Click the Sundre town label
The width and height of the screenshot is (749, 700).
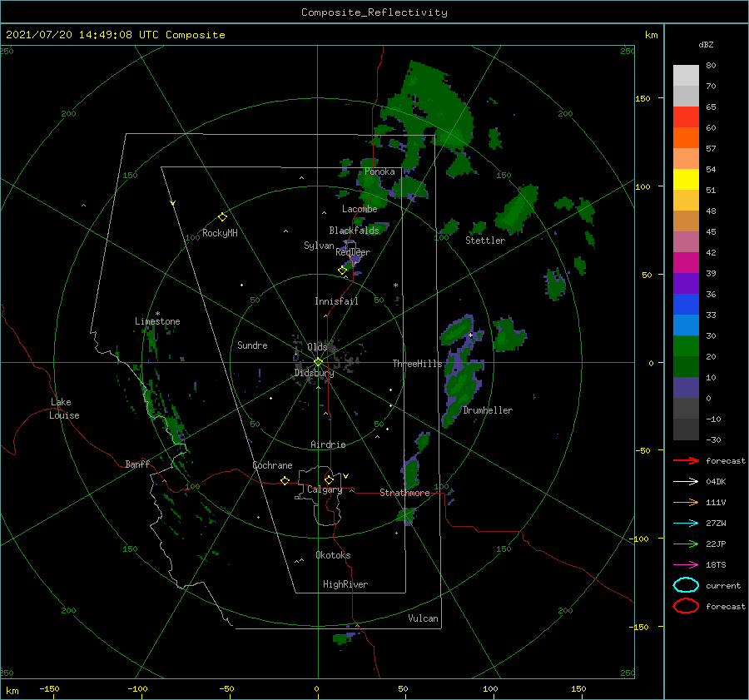click(x=252, y=345)
